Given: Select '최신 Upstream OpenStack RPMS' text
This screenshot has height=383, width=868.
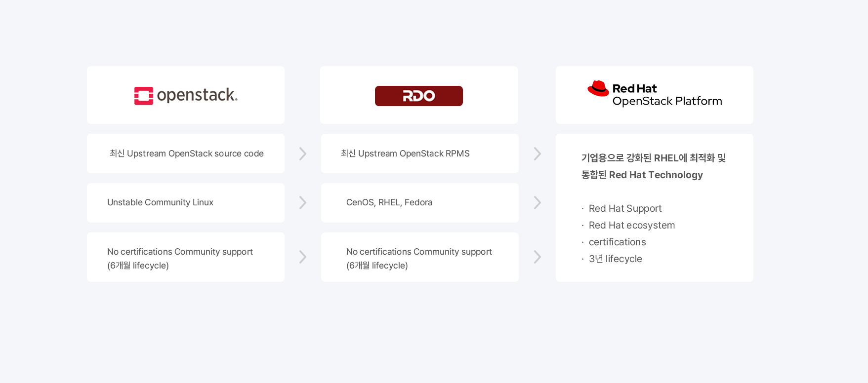Looking at the screenshot, I should click(x=405, y=153).
